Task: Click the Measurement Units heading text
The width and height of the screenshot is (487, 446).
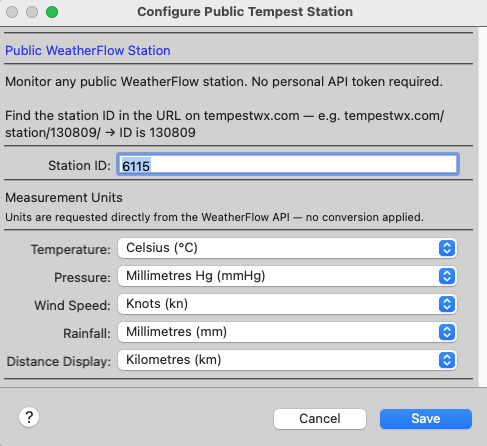Action: coord(64,198)
